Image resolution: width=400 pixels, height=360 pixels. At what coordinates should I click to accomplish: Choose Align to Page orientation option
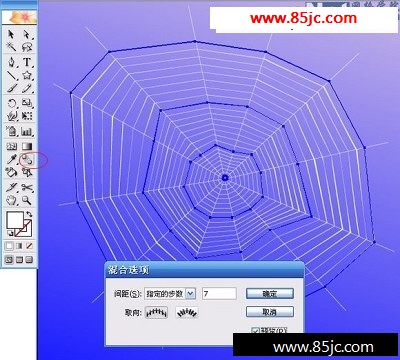(x=156, y=312)
